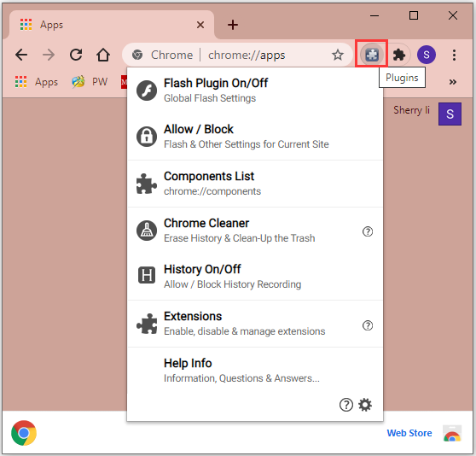476x456 pixels.
Task: Click the red M bookmark icon
Action: point(124,82)
